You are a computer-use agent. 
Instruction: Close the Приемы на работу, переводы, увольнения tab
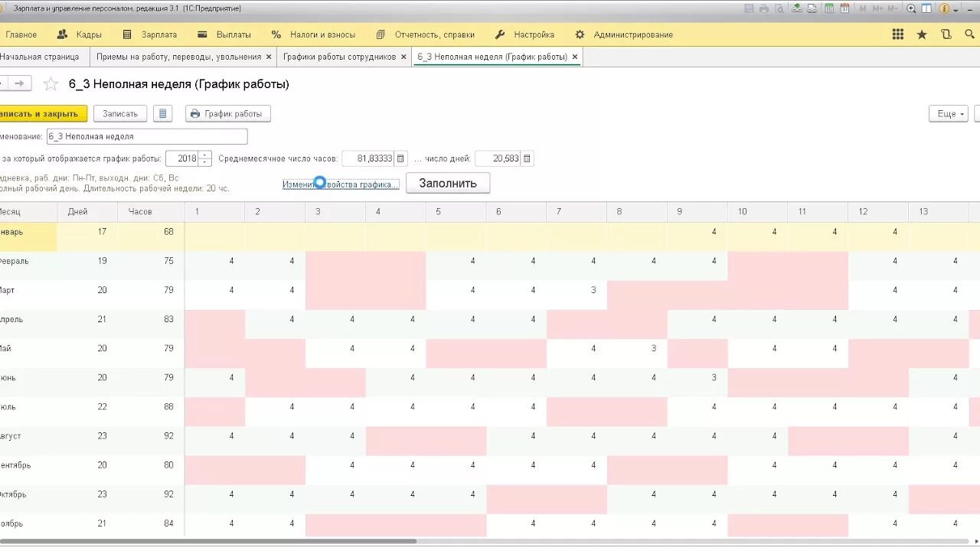pos(269,57)
